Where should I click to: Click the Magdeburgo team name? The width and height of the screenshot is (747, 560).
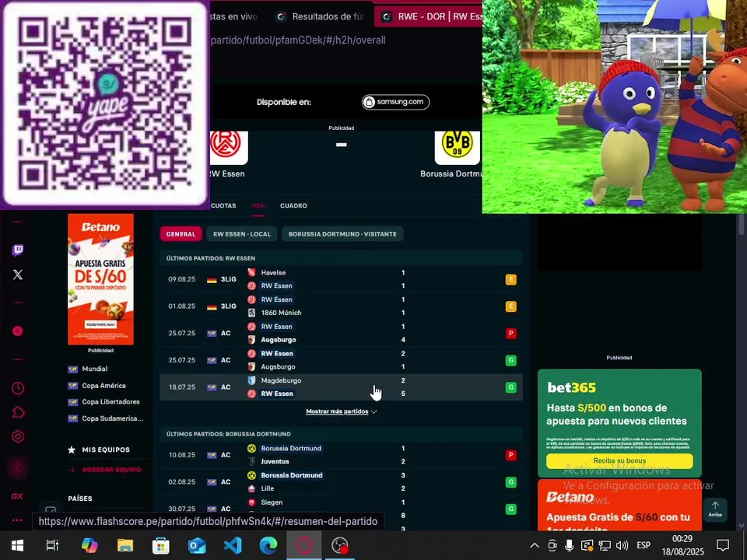[281, 380]
